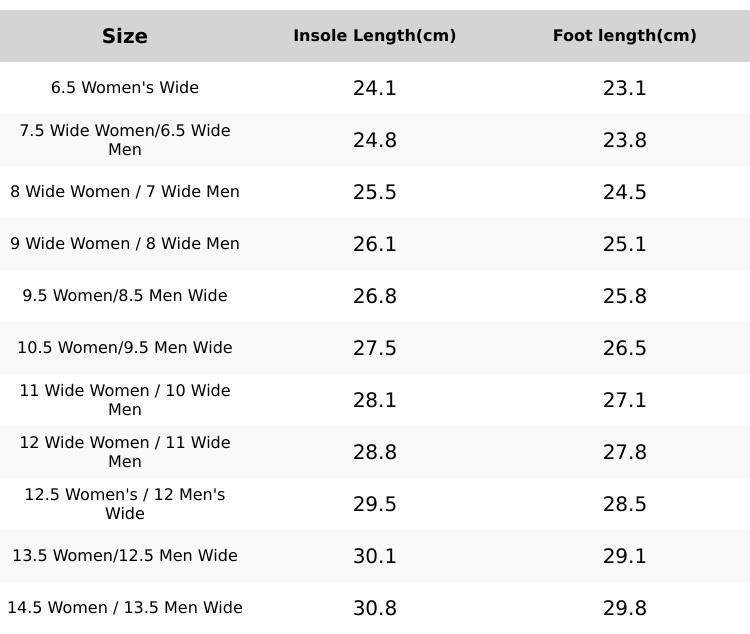750x634 pixels.
Task: Click the 14.5 Women / 13.5 Men Wide label
Action: click(x=125, y=608)
